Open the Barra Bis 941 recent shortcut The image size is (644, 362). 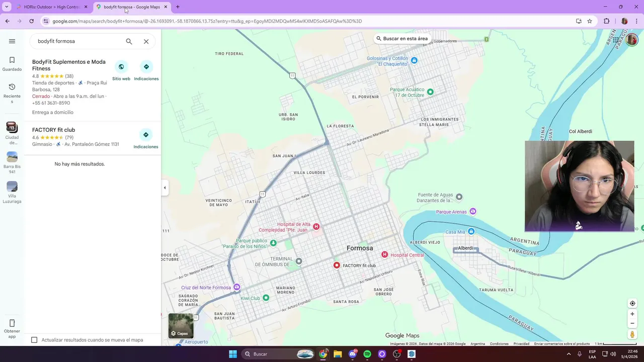coord(12,163)
